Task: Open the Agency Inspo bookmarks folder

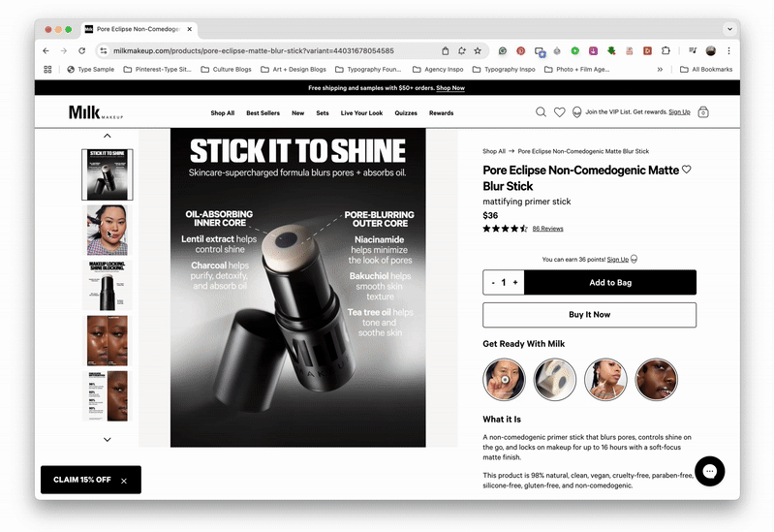Action: pos(438,70)
